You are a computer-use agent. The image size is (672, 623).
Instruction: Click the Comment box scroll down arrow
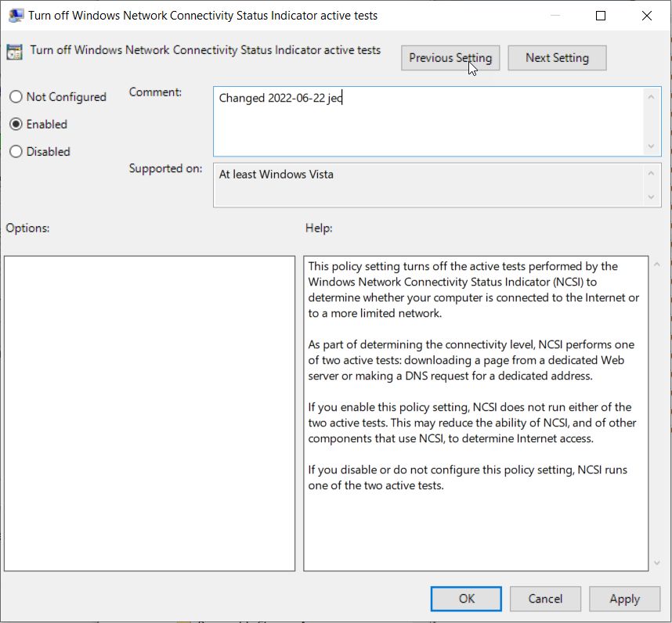[651, 146]
